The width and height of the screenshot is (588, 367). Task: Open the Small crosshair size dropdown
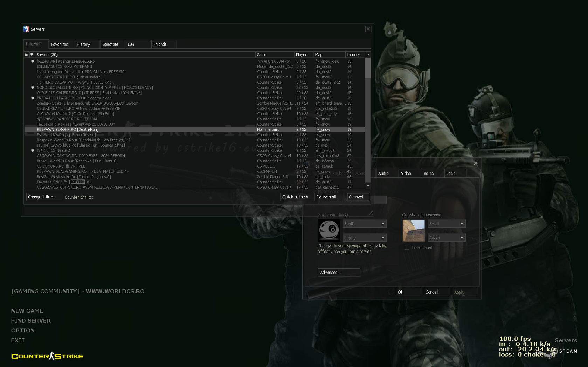coord(447,224)
